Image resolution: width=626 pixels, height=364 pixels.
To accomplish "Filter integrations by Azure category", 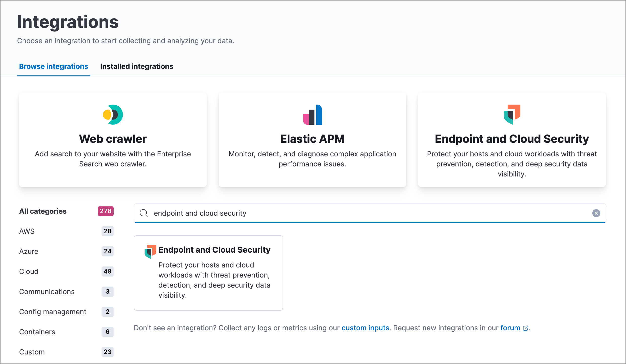I will click(28, 251).
